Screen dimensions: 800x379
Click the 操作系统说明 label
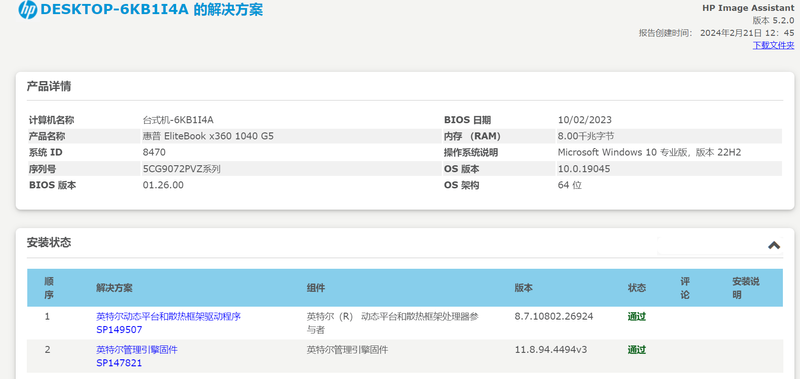(471, 152)
